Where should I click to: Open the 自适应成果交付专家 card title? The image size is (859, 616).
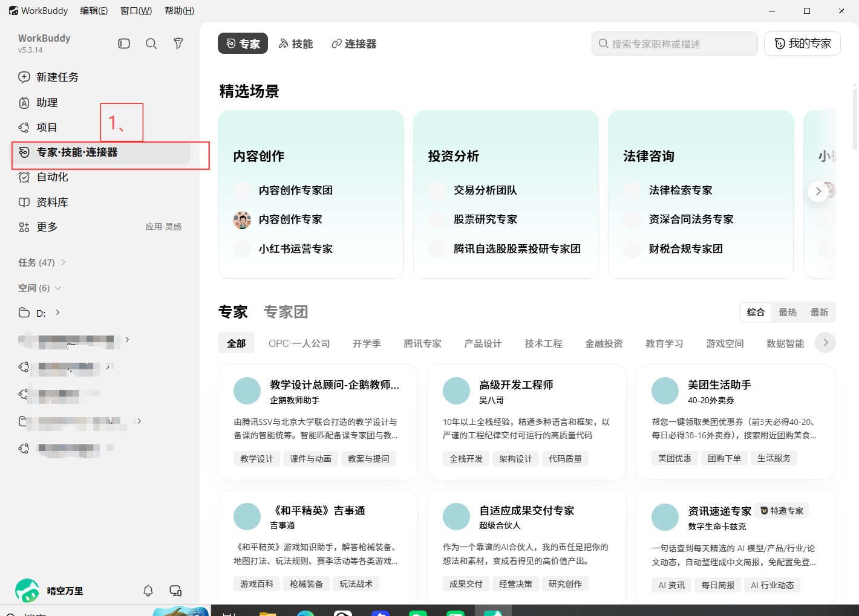pyautogui.click(x=527, y=511)
